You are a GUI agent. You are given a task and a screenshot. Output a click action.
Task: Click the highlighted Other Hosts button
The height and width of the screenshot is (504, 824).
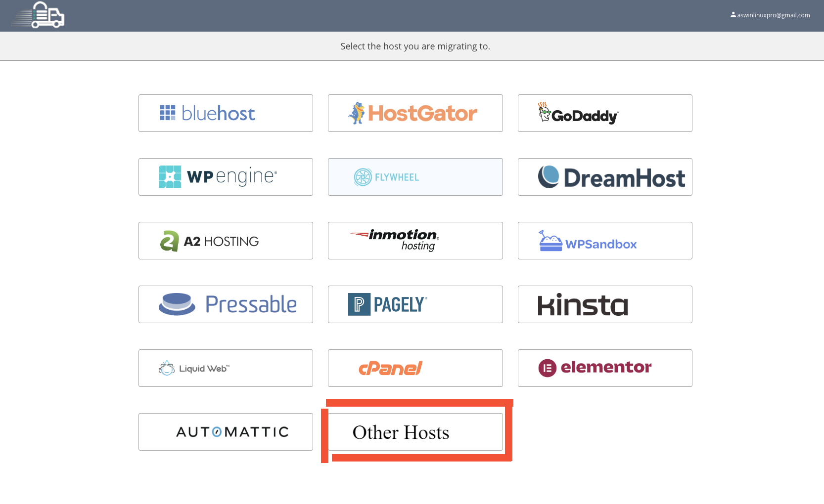[x=415, y=432]
